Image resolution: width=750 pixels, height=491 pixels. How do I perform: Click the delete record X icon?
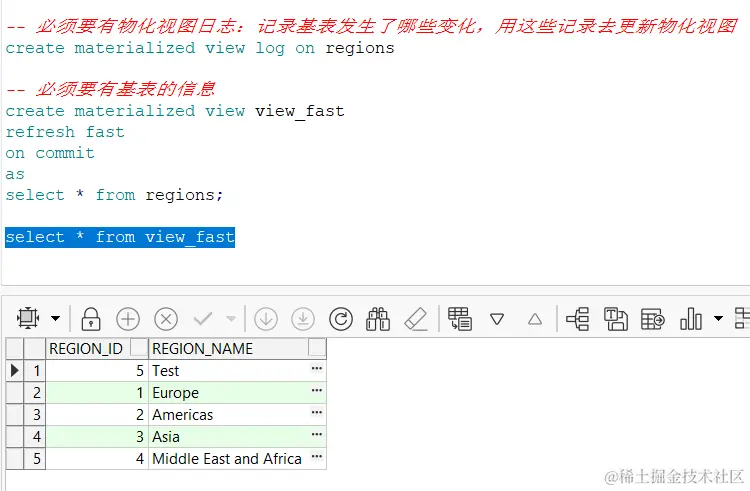(x=166, y=318)
